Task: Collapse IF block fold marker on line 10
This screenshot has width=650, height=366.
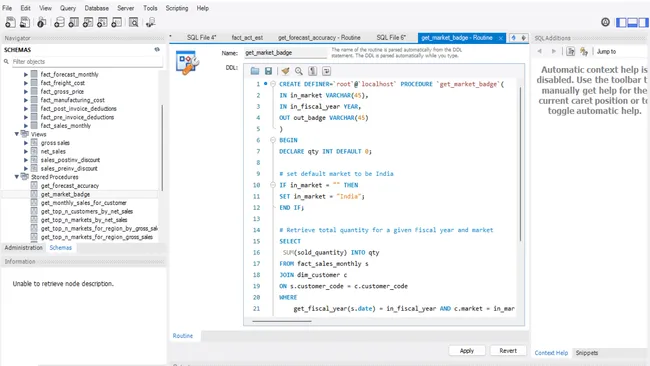Action: pyautogui.click(x=273, y=185)
